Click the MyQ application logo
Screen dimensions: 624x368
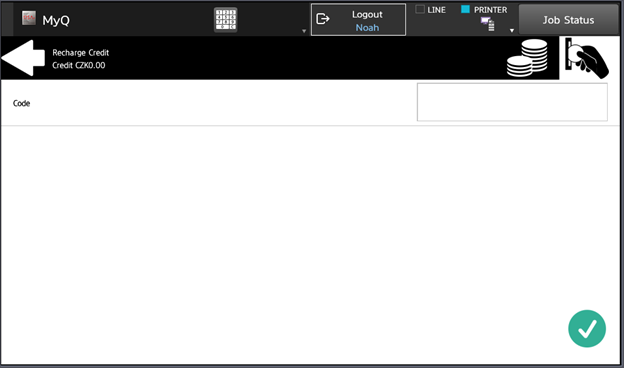point(29,18)
